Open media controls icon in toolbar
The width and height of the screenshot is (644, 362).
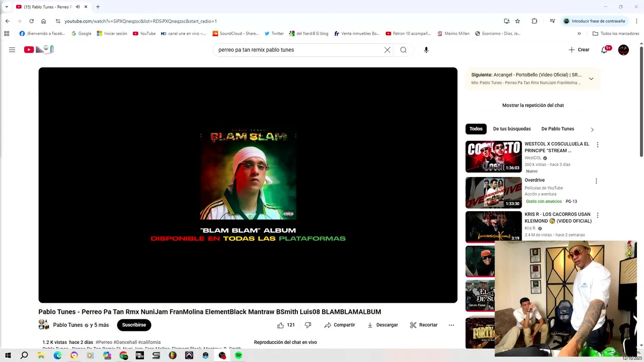552,21
